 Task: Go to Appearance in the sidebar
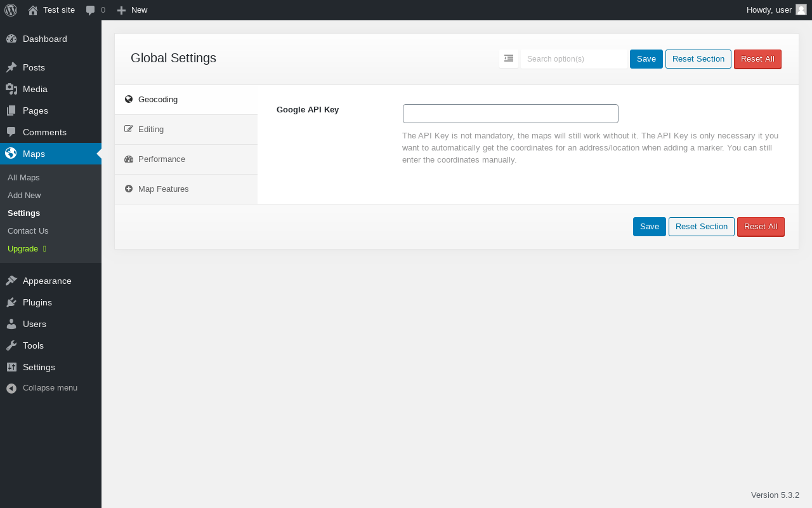click(x=46, y=281)
